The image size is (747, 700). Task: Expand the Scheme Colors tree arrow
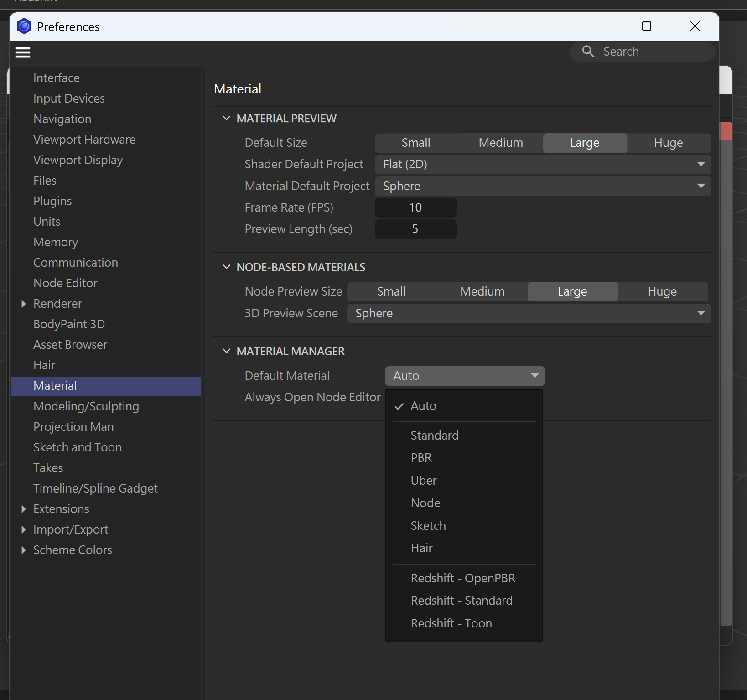(24, 550)
